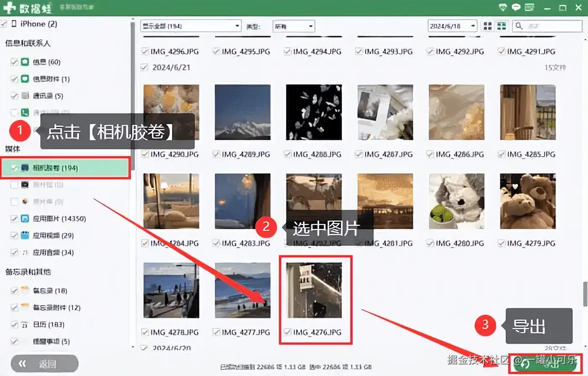Open the 类型 type dropdown
Screen dimensions: 588x376
294,26
